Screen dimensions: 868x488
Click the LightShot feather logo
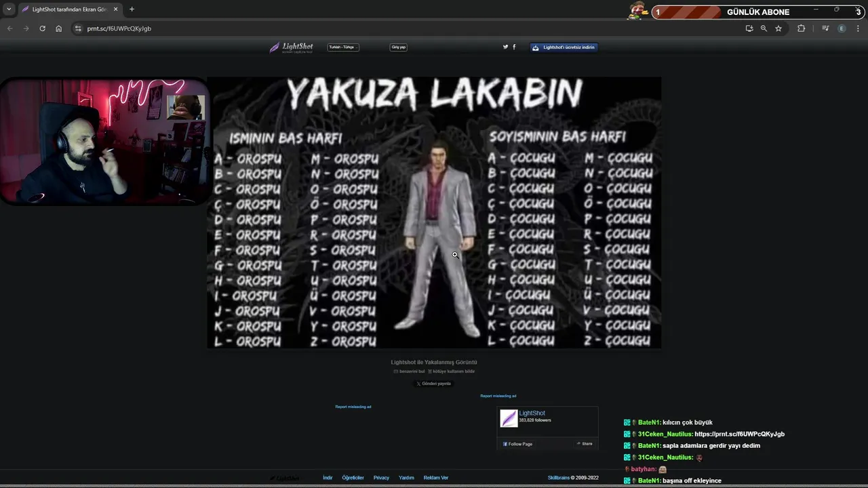pyautogui.click(x=292, y=47)
